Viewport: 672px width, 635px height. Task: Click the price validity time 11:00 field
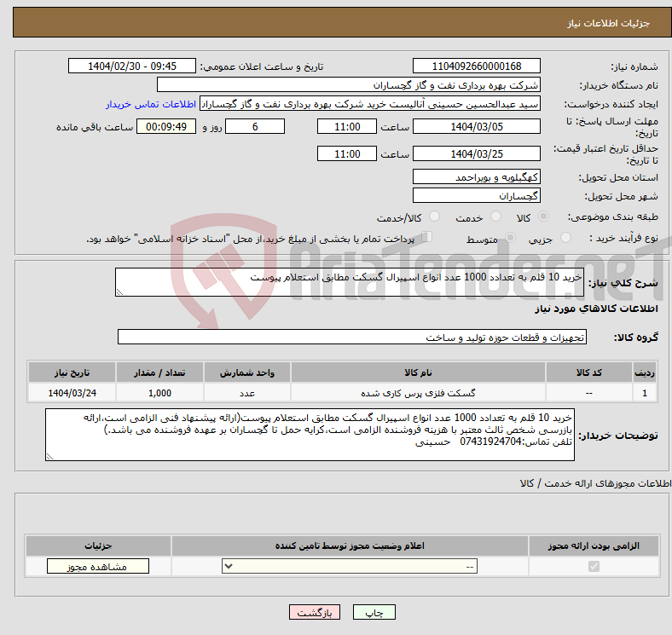tap(347, 153)
